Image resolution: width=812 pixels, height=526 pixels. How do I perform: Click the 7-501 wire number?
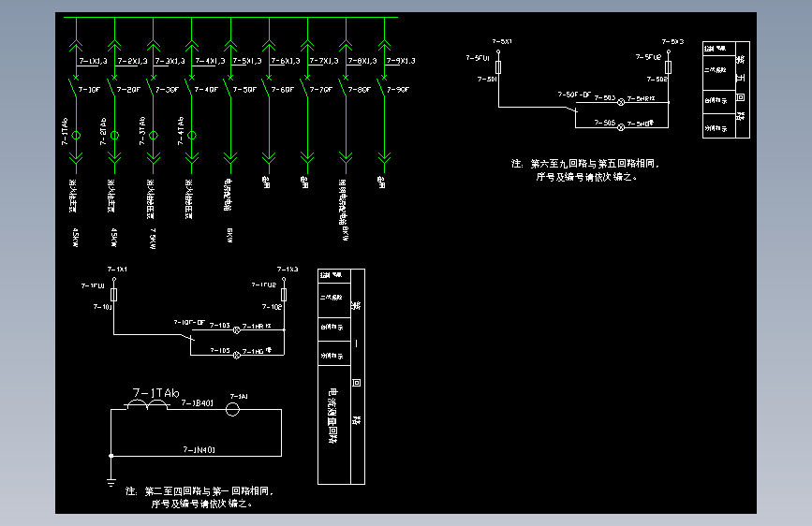tap(487, 80)
